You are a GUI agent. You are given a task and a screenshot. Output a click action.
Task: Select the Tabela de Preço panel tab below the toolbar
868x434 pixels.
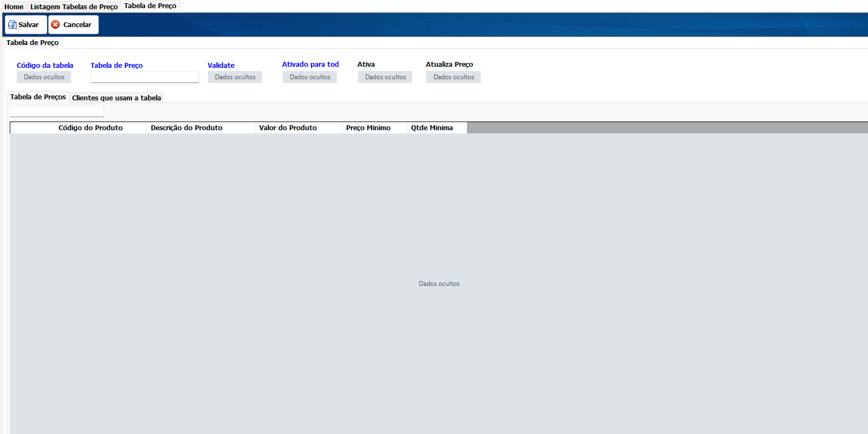(33, 43)
